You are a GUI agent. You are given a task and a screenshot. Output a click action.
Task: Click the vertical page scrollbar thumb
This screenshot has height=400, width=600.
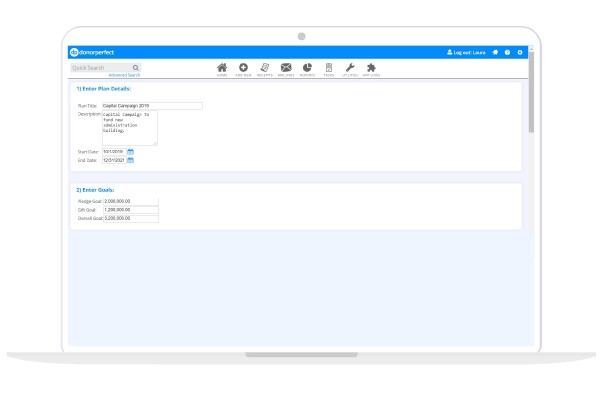point(531,92)
